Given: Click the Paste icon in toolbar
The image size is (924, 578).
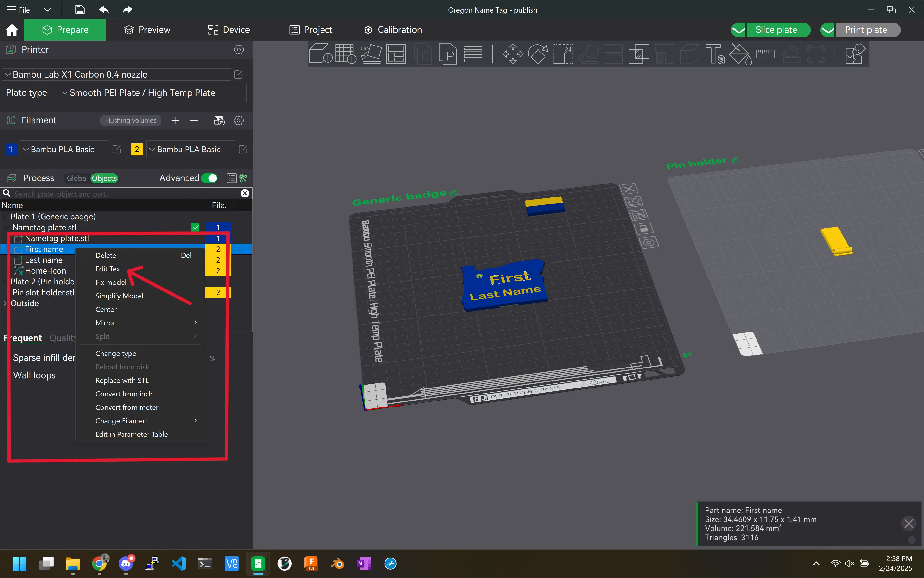Looking at the screenshot, I should (x=448, y=53).
